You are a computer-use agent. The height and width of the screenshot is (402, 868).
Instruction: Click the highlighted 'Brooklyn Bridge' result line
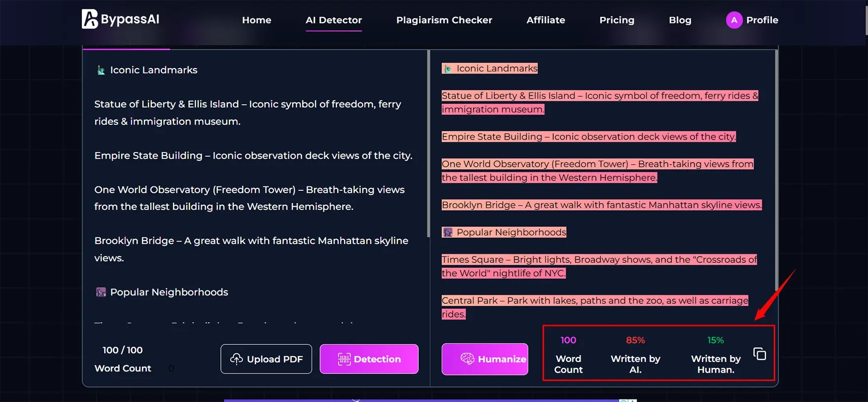click(x=602, y=205)
